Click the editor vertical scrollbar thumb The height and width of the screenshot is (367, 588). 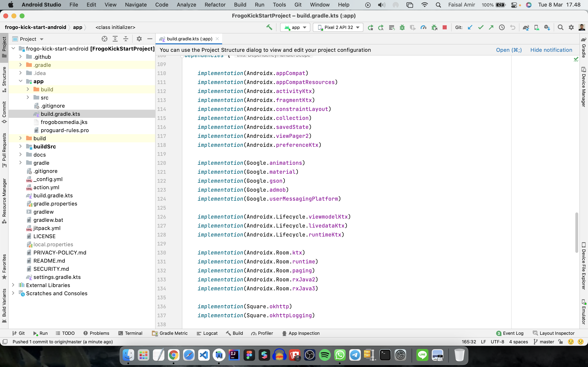click(x=576, y=232)
